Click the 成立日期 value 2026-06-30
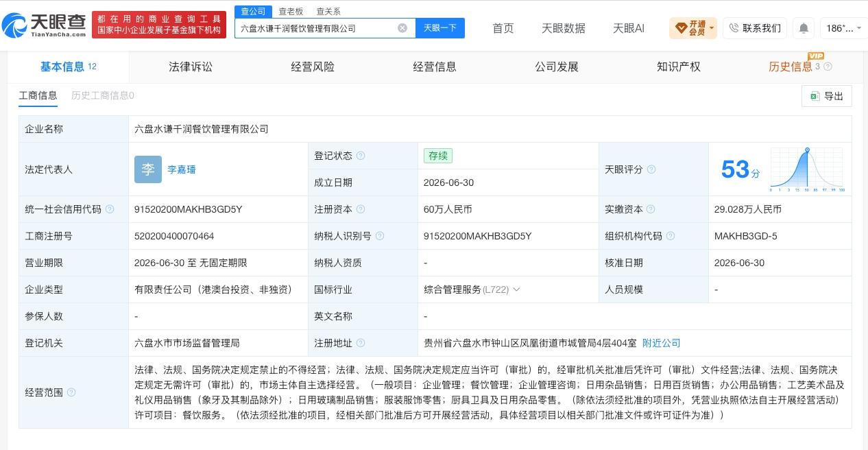 tap(448, 182)
